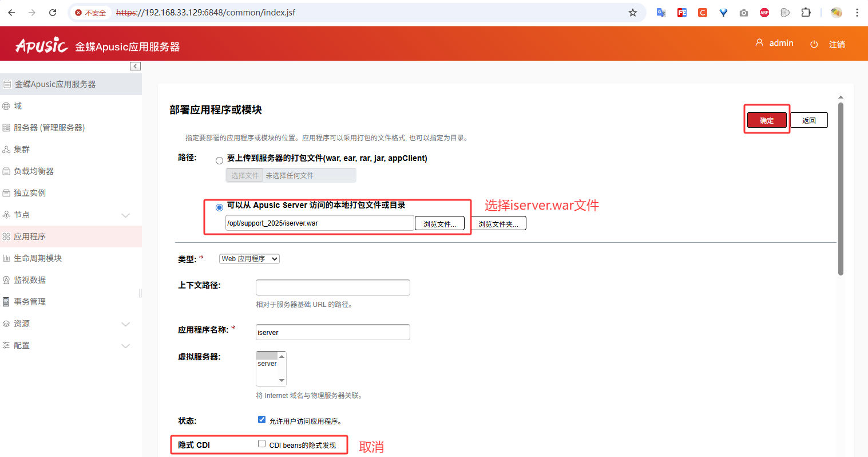Viewport: 868px width, 457px height.
Task: Expand the 配置 sidebar chevron
Action: click(x=126, y=346)
